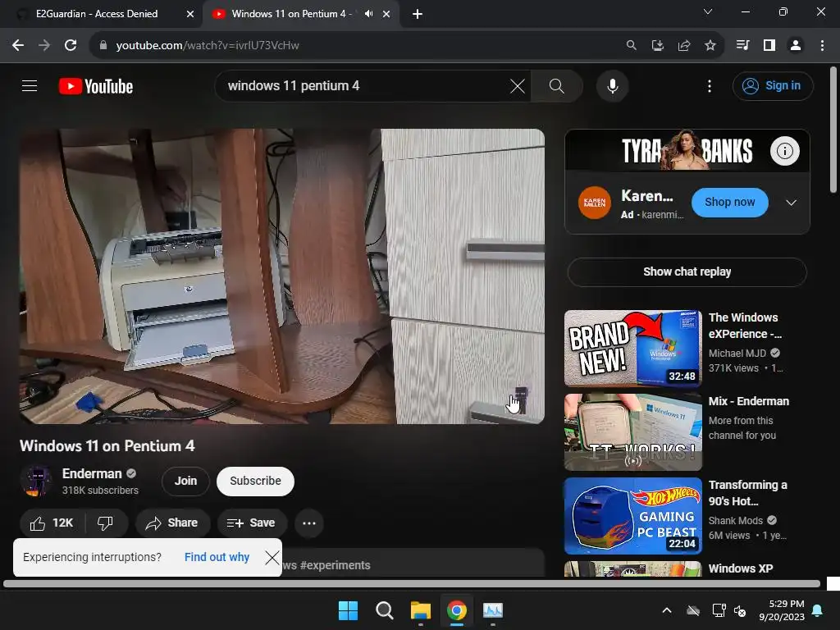Click the Shop now ad button

pos(729,203)
